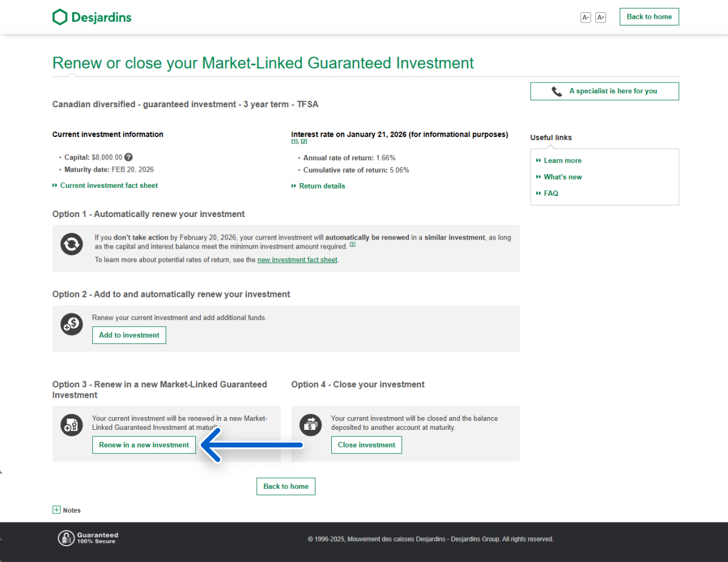
Task: Decrease font size with A- icon
Action: coord(585,18)
